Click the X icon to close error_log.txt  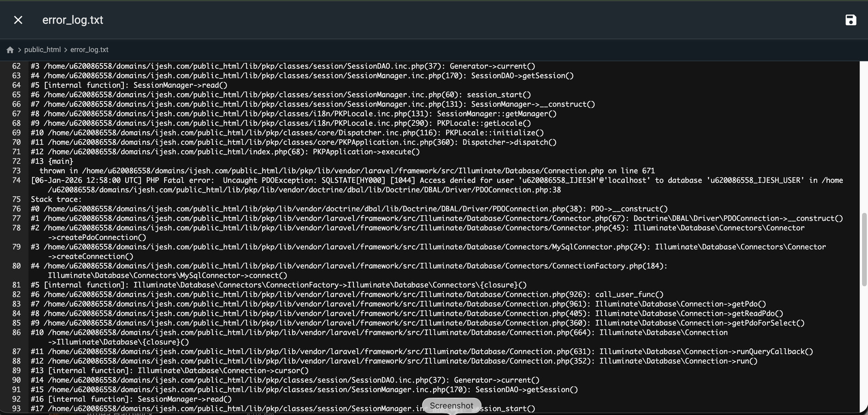(18, 20)
